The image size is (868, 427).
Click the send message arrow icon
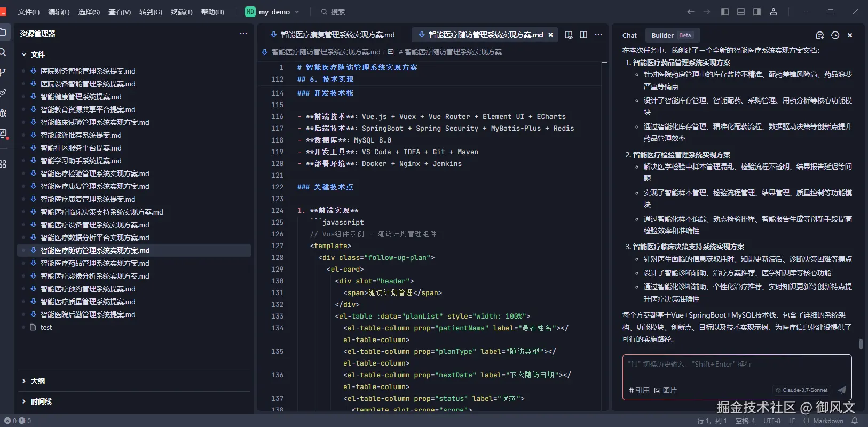[x=842, y=390]
